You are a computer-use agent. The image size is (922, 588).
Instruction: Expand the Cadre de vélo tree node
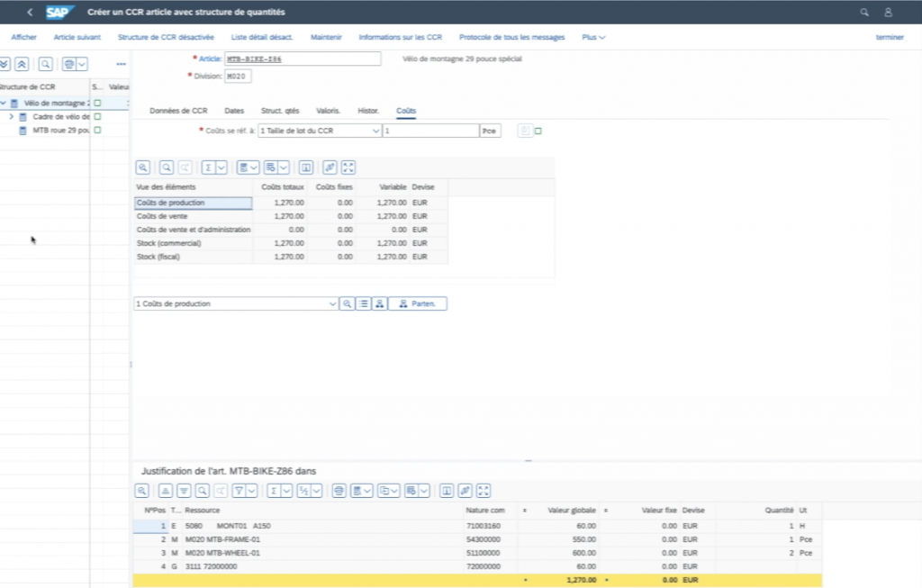coord(12,117)
